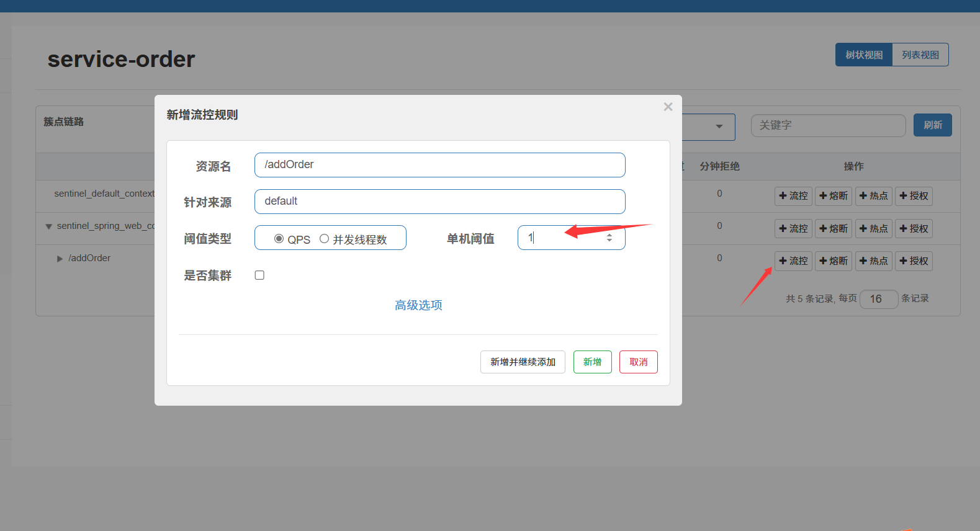The width and height of the screenshot is (980, 531).
Task: Adjust 单机阈值 using the spinner arrows
Action: pyautogui.click(x=609, y=238)
